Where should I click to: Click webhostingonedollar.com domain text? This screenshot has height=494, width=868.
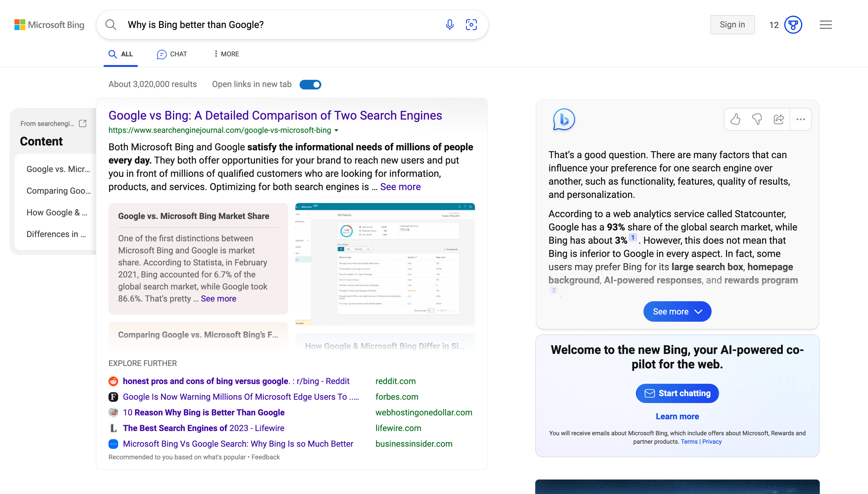tap(424, 413)
